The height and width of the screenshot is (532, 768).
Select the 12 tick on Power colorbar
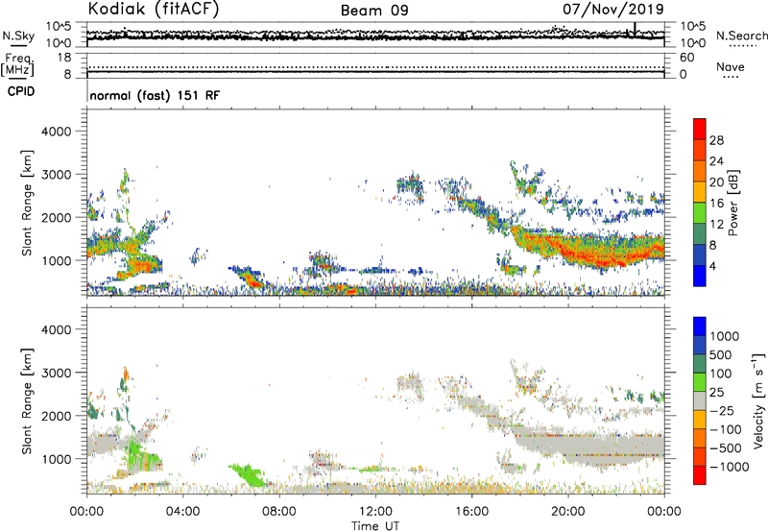[716, 225]
